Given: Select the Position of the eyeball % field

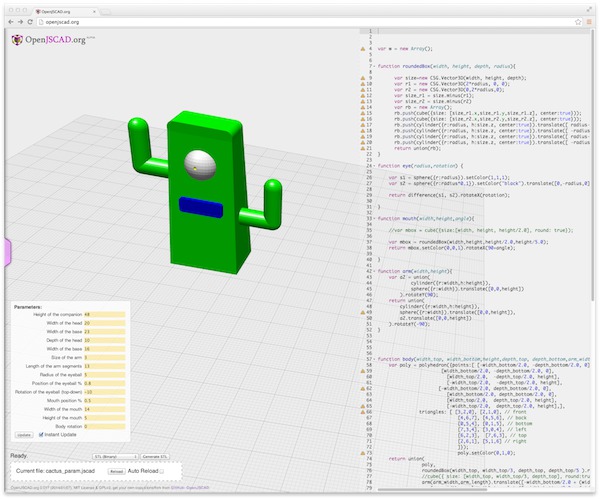Looking at the screenshot, I should 104,383.
